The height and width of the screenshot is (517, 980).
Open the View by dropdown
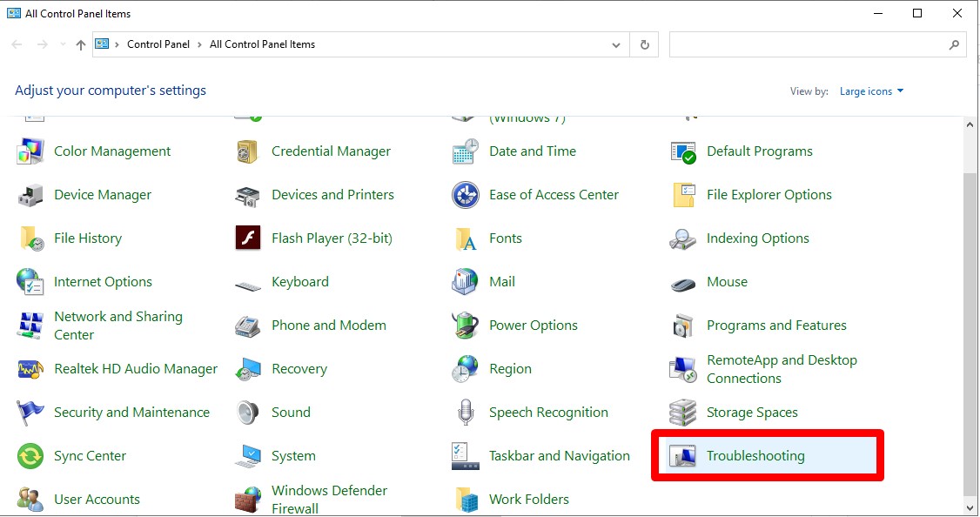tap(871, 91)
